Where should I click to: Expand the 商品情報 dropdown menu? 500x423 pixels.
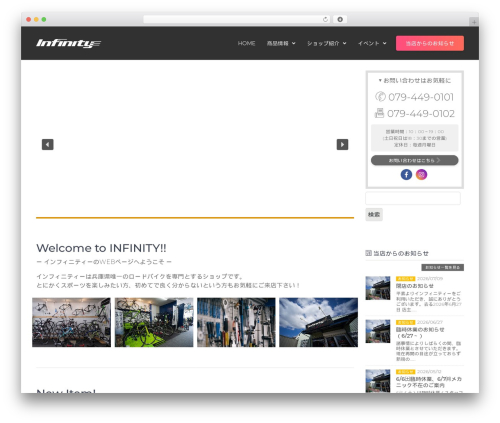[281, 43]
